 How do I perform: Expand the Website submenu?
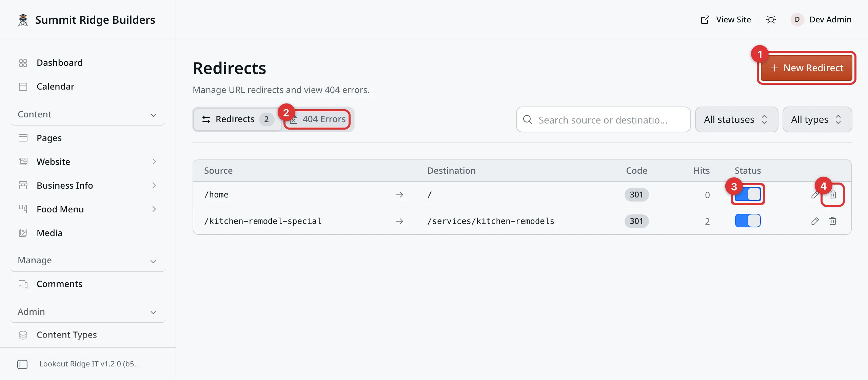tap(154, 162)
